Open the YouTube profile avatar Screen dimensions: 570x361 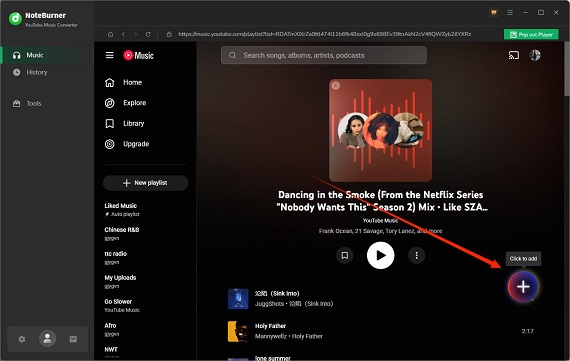535,55
